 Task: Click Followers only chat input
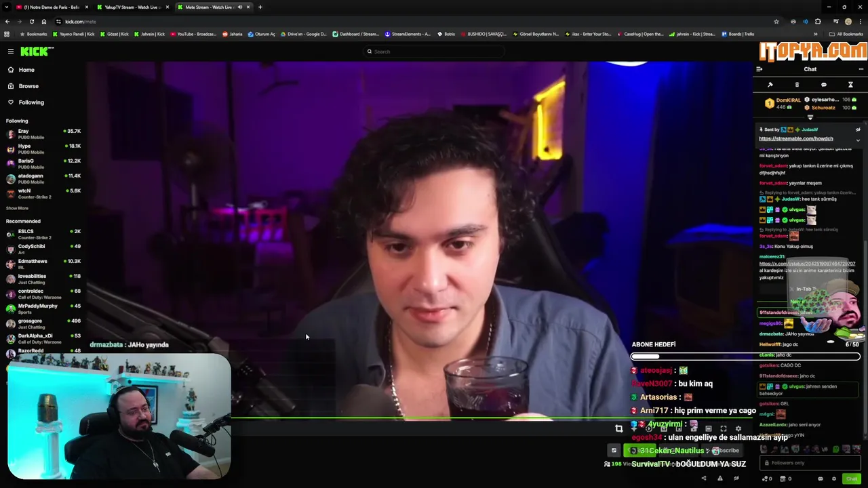point(810,463)
